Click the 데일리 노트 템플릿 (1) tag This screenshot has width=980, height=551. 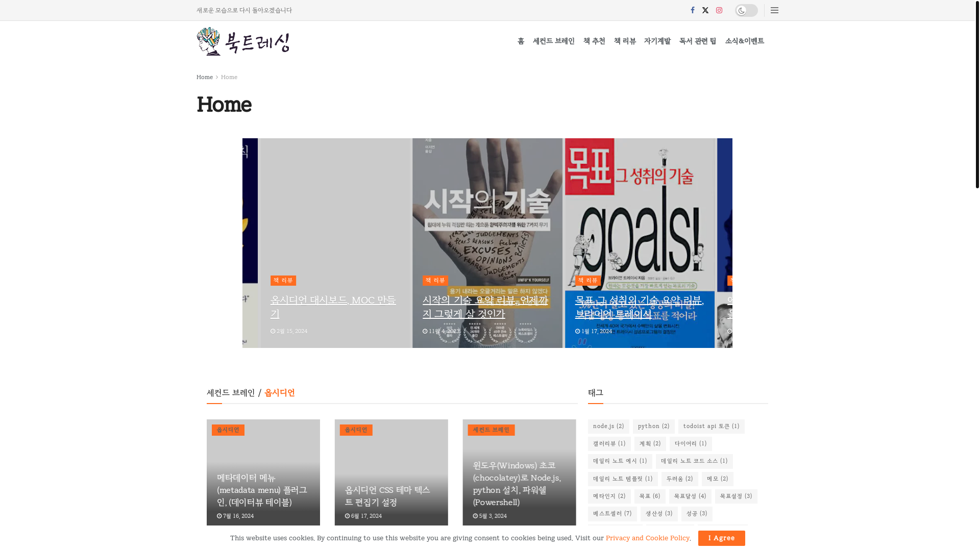point(623,479)
